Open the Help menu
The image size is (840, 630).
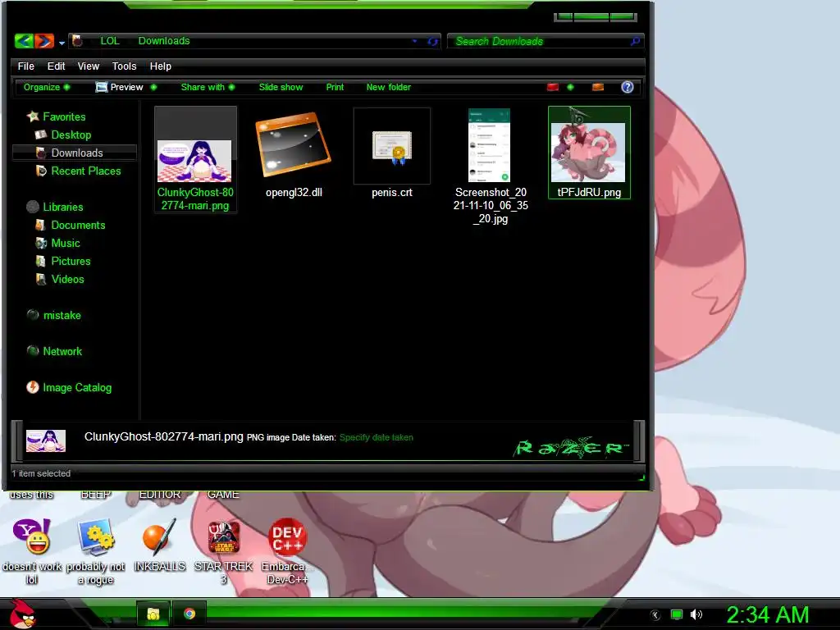click(x=160, y=66)
